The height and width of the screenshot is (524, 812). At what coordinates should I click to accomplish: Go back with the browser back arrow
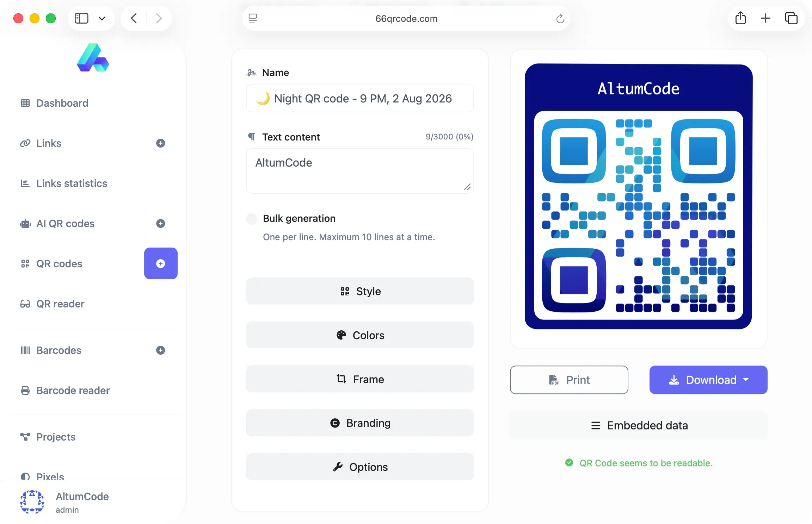(x=134, y=18)
